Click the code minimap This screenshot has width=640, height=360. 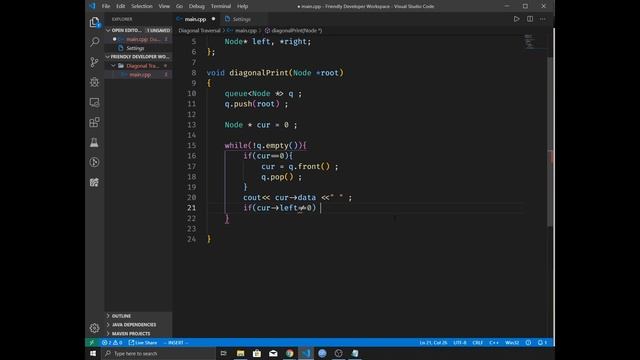tap(529, 42)
